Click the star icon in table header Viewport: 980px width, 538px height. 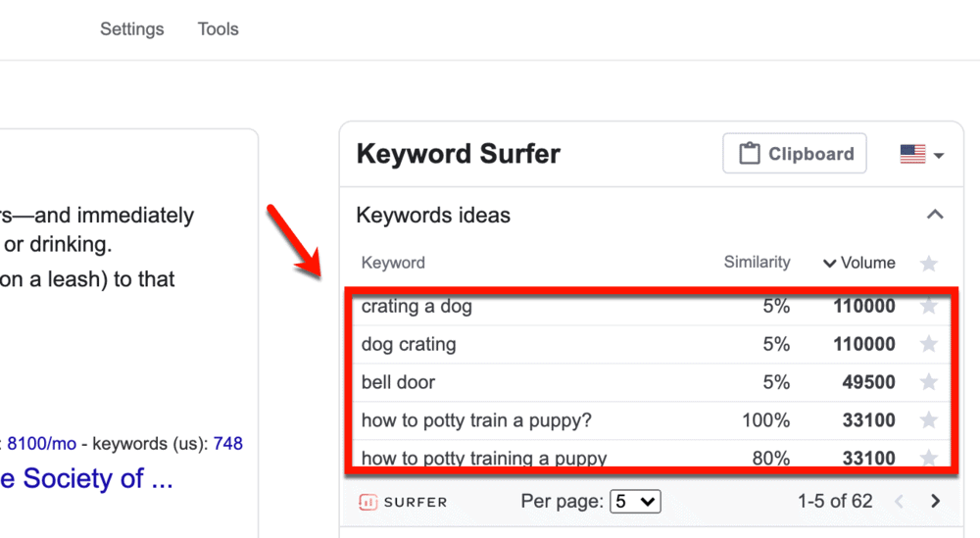pyautogui.click(x=929, y=263)
